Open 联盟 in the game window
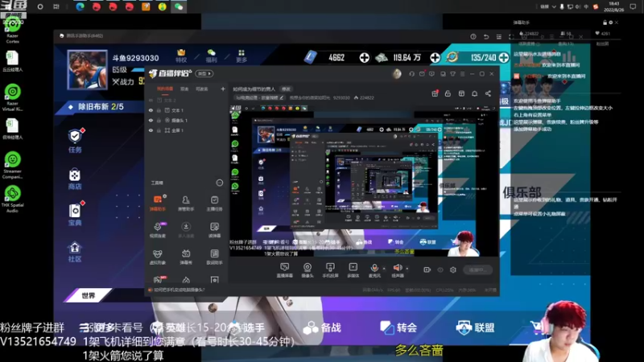The height and width of the screenshot is (362, 644). click(x=475, y=327)
